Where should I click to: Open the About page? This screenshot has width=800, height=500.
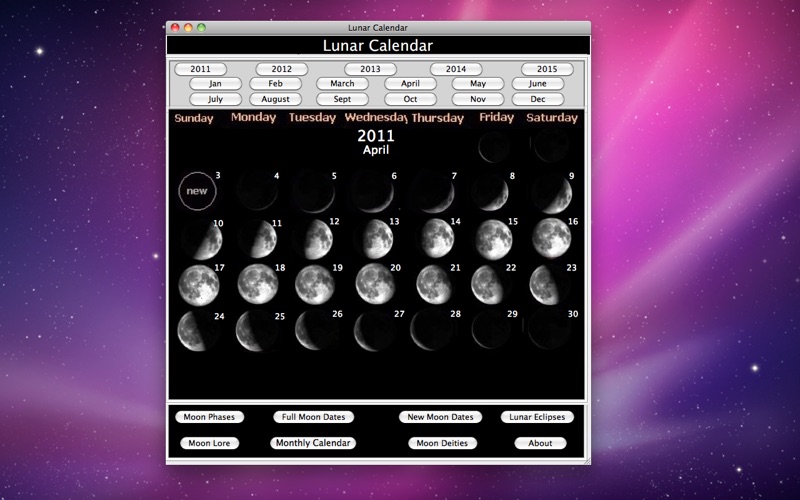click(x=540, y=443)
